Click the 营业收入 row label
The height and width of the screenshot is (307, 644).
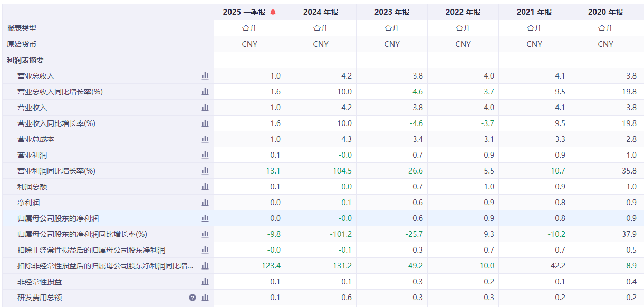(x=32, y=108)
